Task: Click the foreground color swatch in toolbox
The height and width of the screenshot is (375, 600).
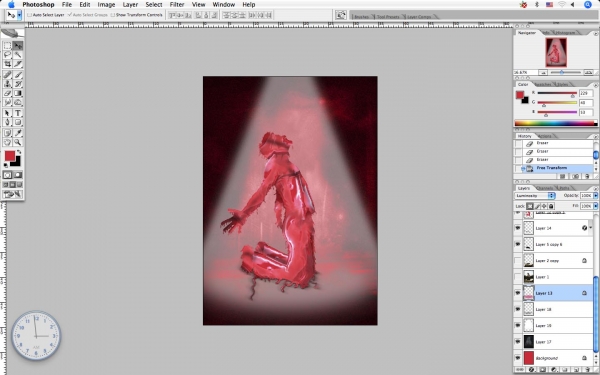Action: [x=10, y=156]
